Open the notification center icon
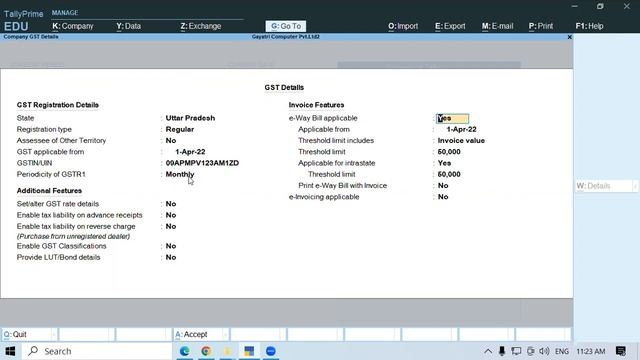Screen dimensions: 640x360 point(621,351)
